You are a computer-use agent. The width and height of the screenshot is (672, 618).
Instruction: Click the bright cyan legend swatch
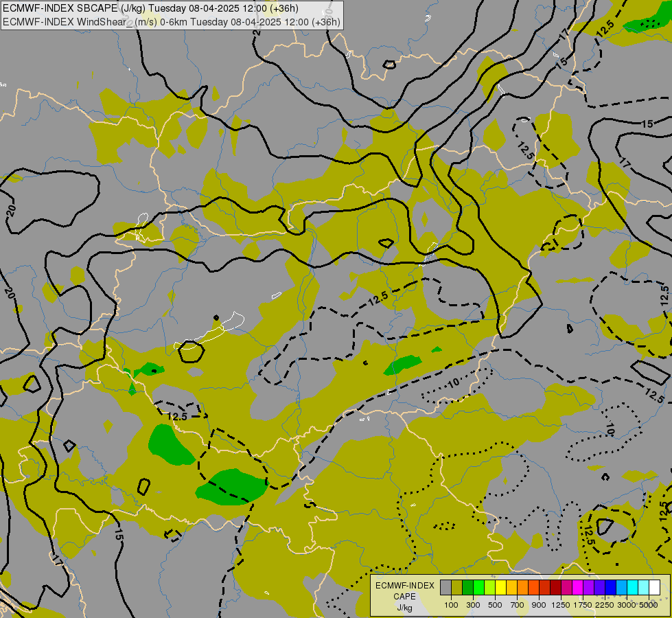pyautogui.click(x=633, y=588)
